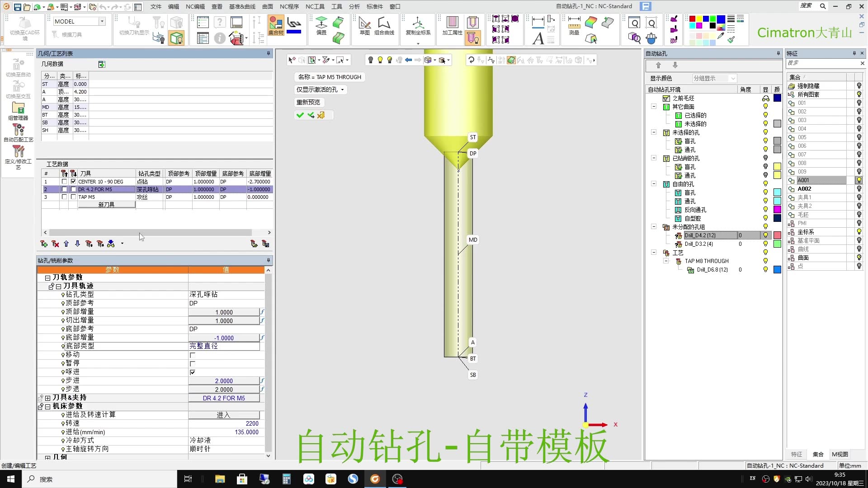This screenshot has height=488, width=868.
Task: Click the color swatch of Drill_D4.2
Action: 777,235
